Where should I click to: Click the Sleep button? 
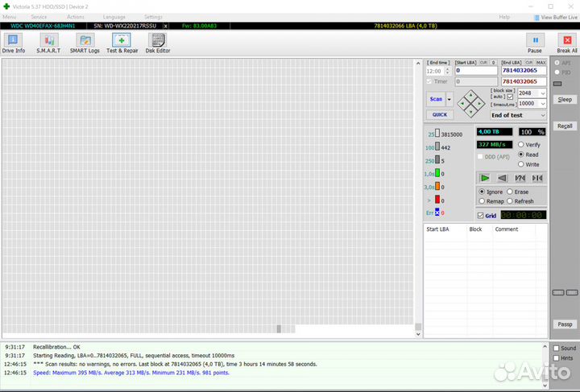click(565, 99)
